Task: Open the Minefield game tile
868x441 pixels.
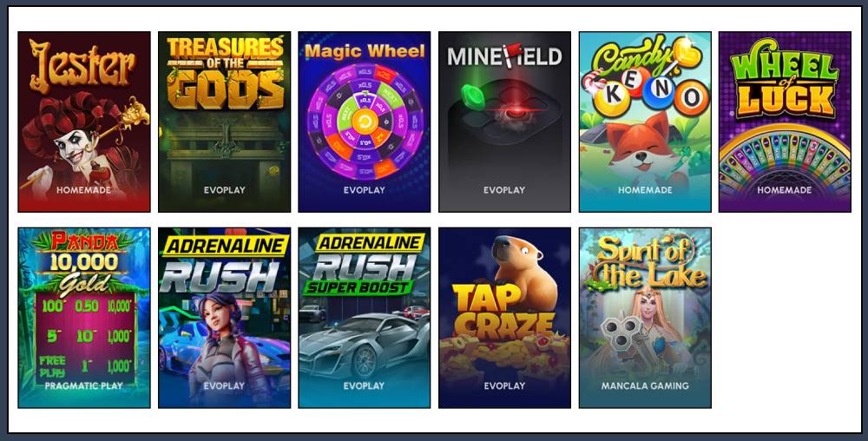Action: pos(504,122)
